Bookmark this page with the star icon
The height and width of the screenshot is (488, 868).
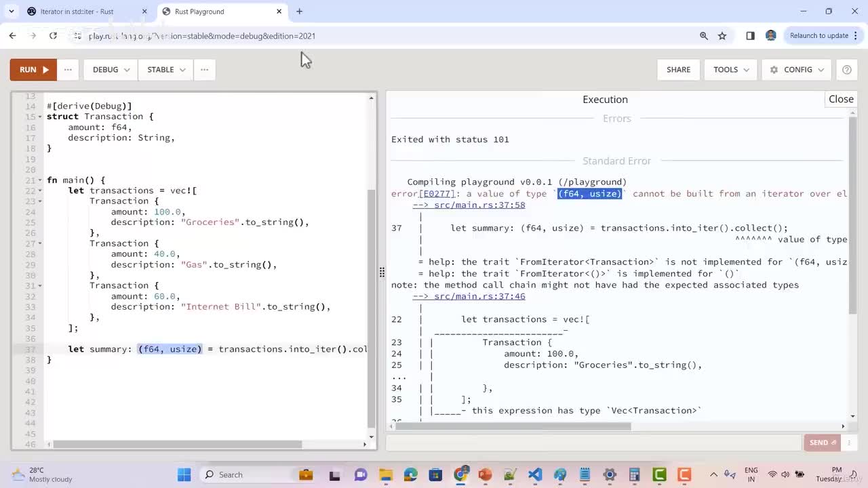pyautogui.click(x=722, y=36)
